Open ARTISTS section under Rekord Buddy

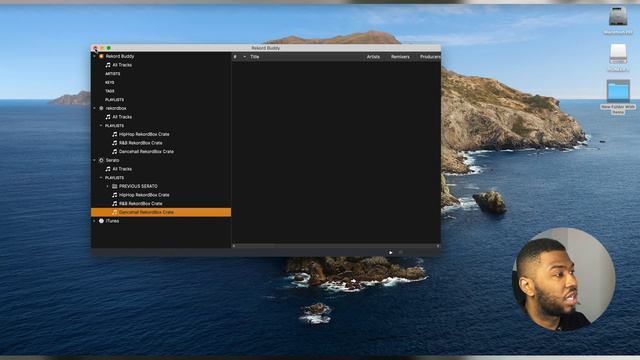click(113, 74)
